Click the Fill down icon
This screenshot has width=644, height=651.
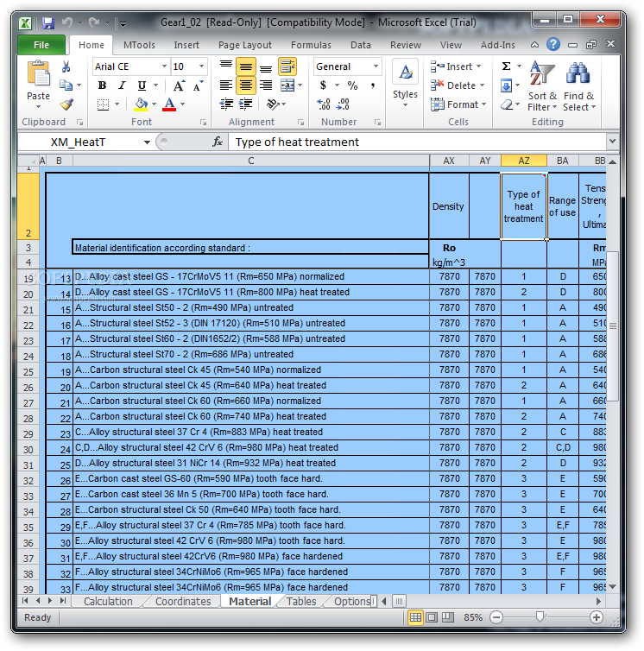pos(506,86)
